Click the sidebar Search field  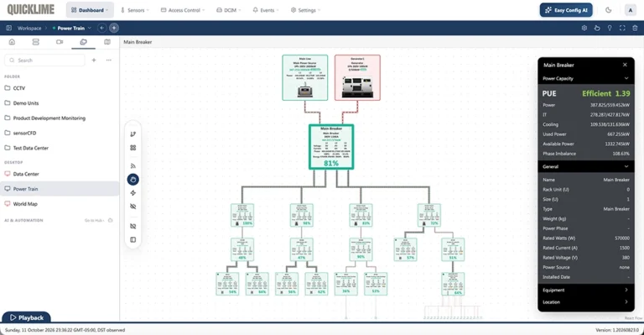coord(44,60)
